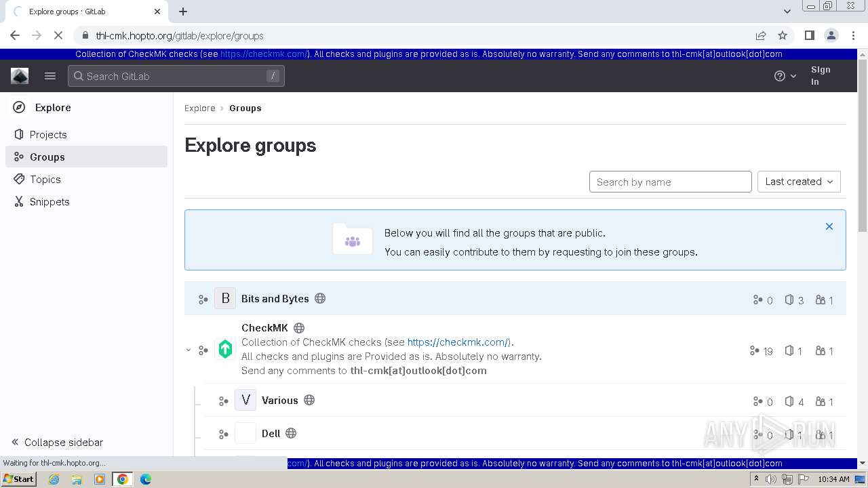868x488 pixels.
Task: Open Topics in the sidebar
Action: click(87, 179)
